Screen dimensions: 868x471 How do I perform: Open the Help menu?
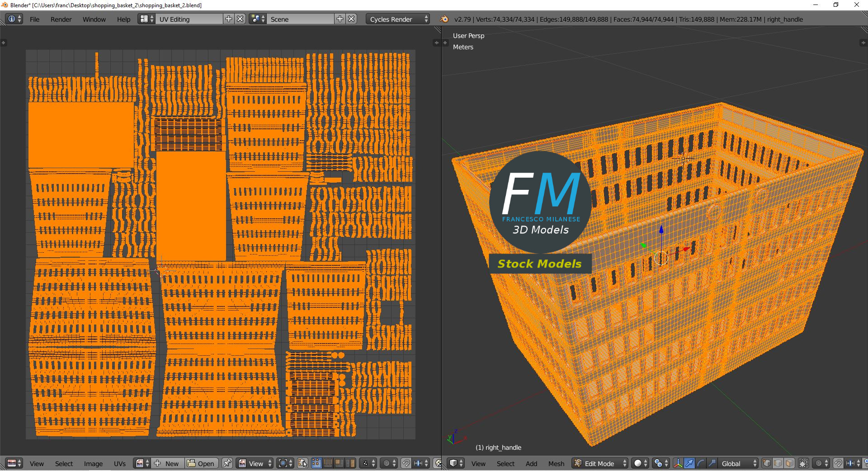pyautogui.click(x=123, y=19)
